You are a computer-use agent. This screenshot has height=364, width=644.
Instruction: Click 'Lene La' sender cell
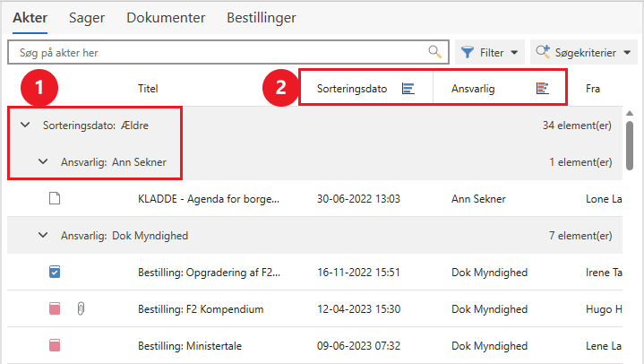604,345
